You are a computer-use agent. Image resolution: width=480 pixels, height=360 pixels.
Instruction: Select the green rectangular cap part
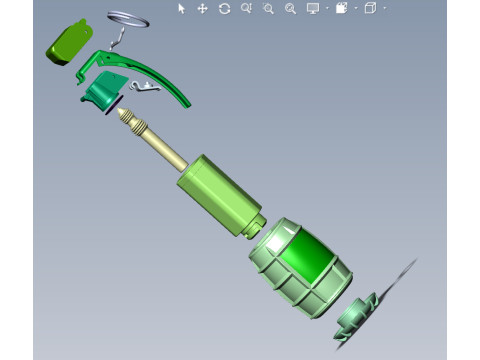tap(69, 42)
